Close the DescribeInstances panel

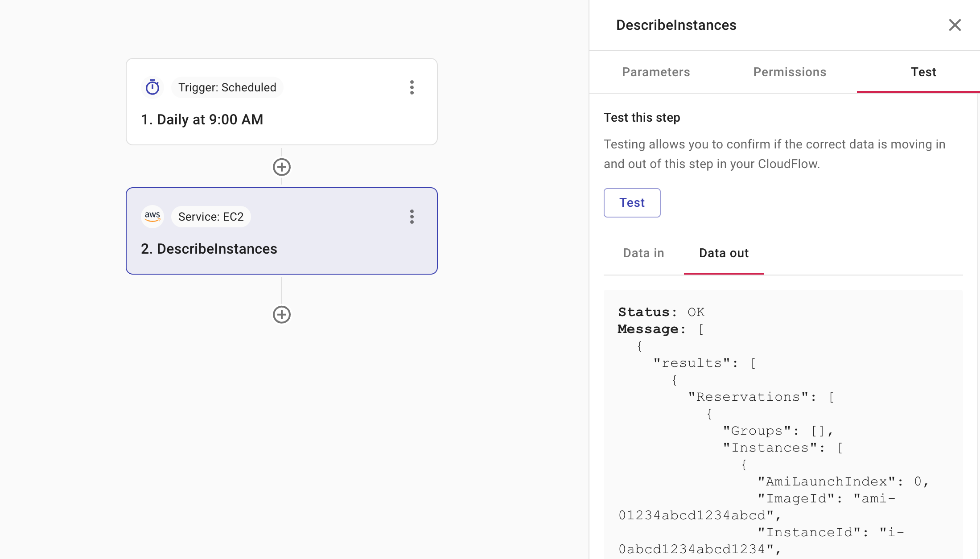point(955,25)
